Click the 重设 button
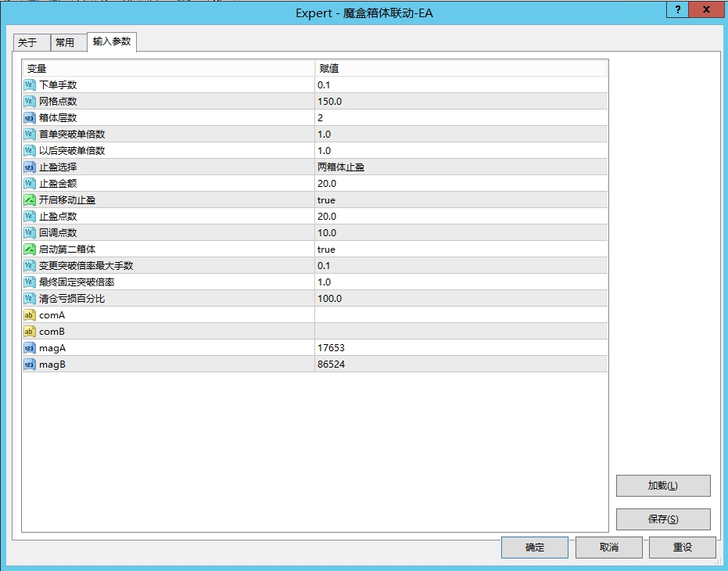The height and width of the screenshot is (571, 728). 682,548
